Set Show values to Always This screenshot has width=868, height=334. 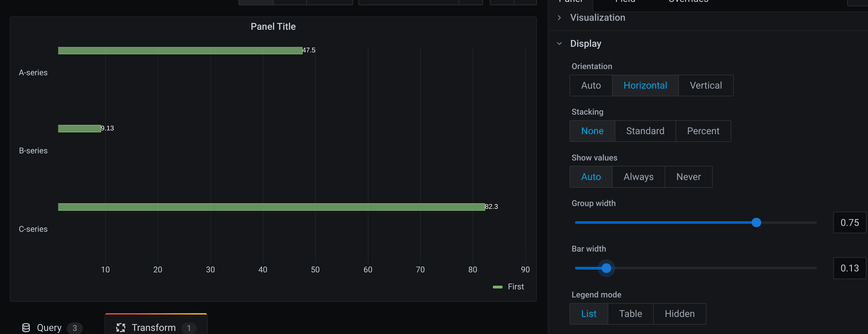click(x=638, y=177)
